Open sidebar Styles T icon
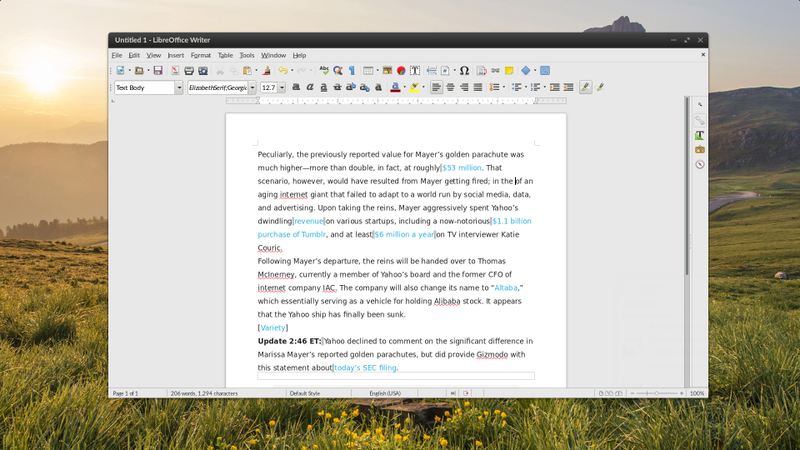 tap(699, 135)
